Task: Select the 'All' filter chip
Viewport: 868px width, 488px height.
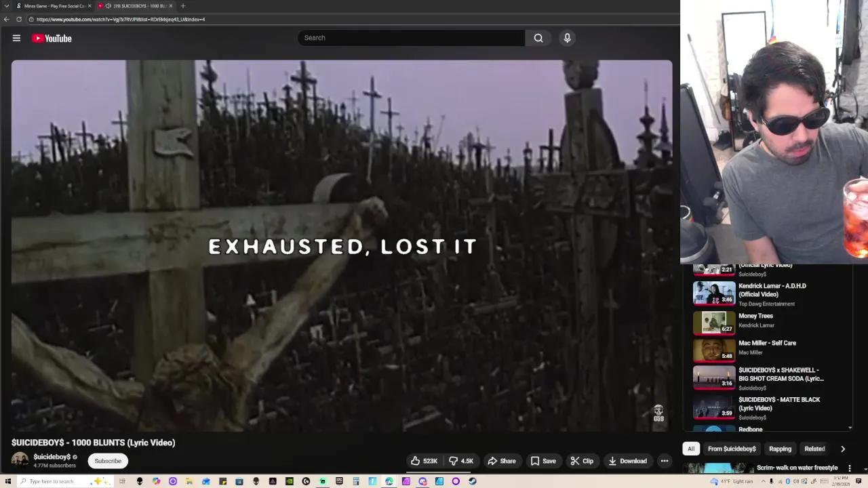Action: [x=691, y=449]
